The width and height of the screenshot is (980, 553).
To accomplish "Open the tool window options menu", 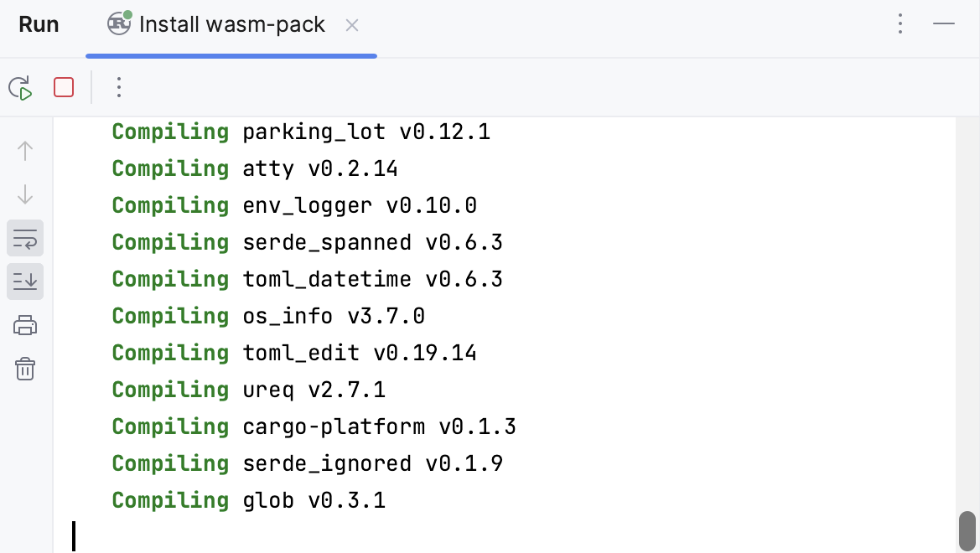I will point(900,24).
